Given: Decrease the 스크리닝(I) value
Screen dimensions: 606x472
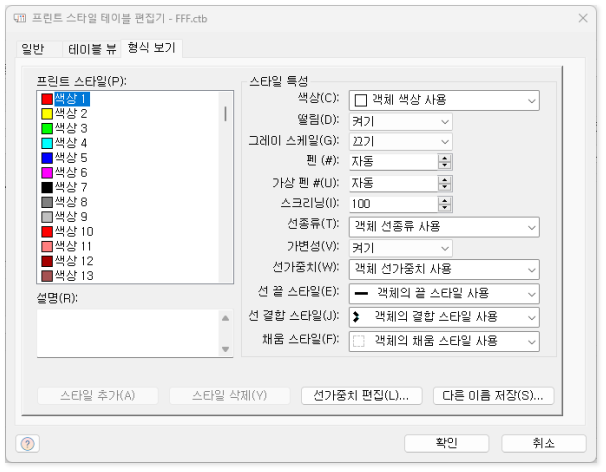Looking at the screenshot, I should click(x=444, y=208).
